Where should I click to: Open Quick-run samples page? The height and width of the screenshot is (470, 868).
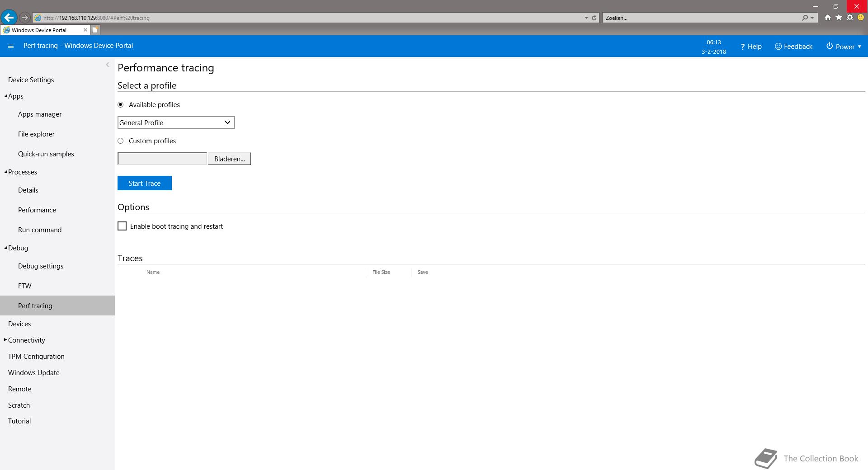pyautogui.click(x=46, y=154)
